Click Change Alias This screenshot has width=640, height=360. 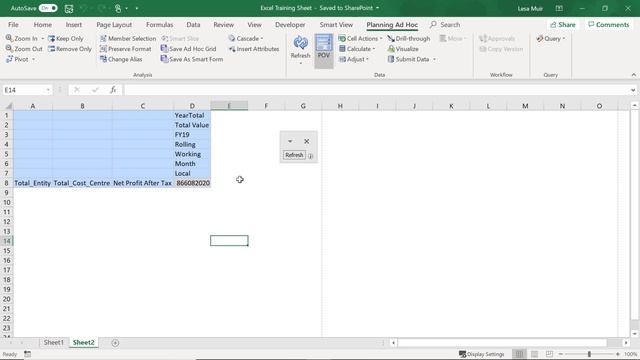[x=121, y=59]
